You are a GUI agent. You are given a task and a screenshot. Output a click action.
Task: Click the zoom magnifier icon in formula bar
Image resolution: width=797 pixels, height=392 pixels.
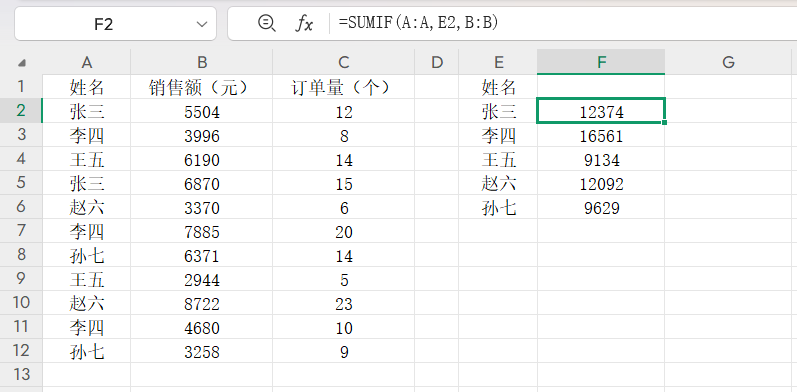(266, 23)
